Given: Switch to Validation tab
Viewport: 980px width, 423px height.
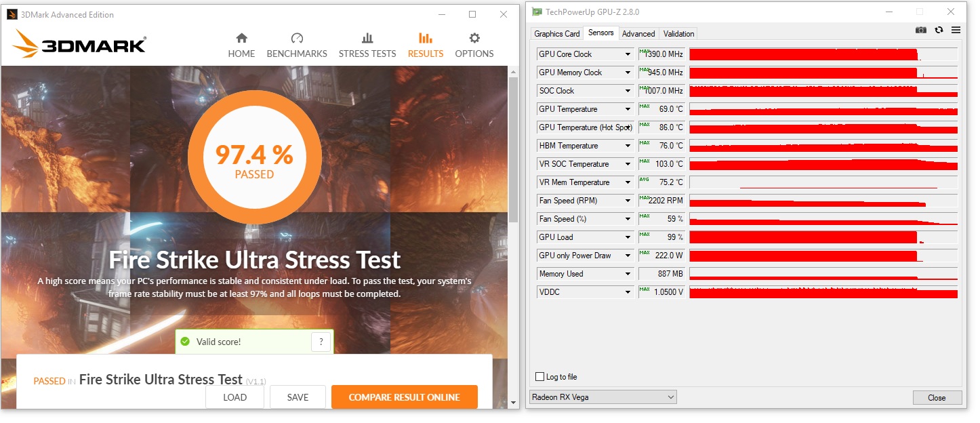Looking at the screenshot, I should tap(678, 34).
